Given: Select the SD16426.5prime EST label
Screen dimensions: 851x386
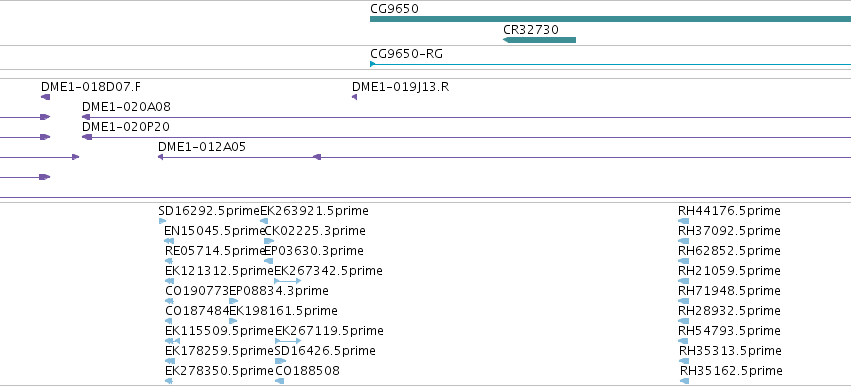Looking at the screenshot, I should coord(325,351).
